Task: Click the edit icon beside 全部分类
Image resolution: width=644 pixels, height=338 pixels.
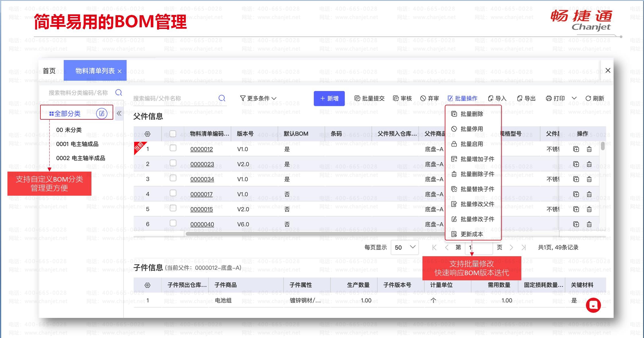Action: pos(101,114)
